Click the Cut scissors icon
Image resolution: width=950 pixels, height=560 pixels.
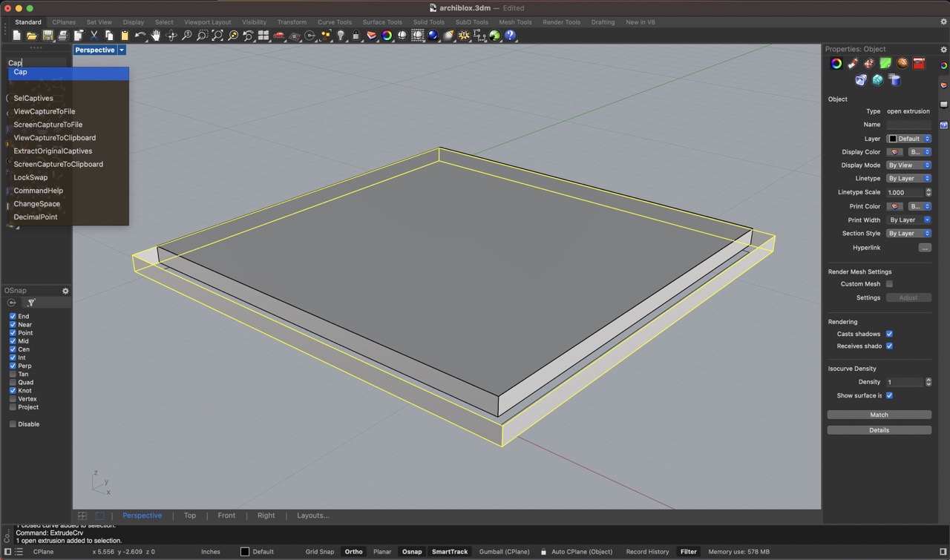[x=94, y=36]
